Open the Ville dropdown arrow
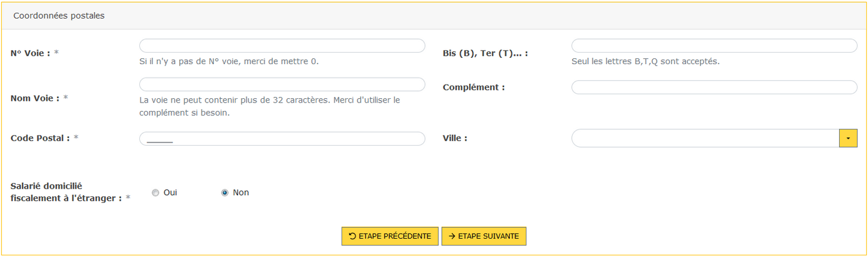Image resolution: width=868 pixels, height=256 pixels. pyautogui.click(x=848, y=138)
